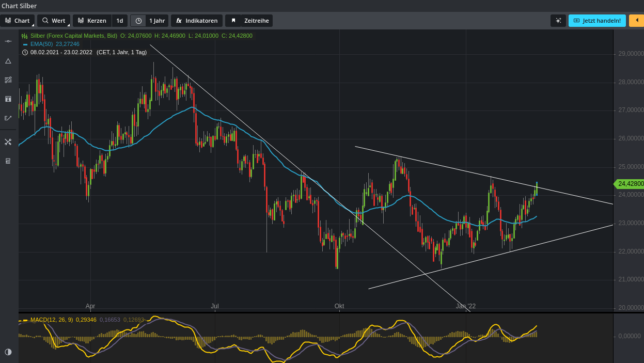The width and height of the screenshot is (644, 363).
Task: Click the EMA(50) indicator legend label
Action: coord(42,44)
